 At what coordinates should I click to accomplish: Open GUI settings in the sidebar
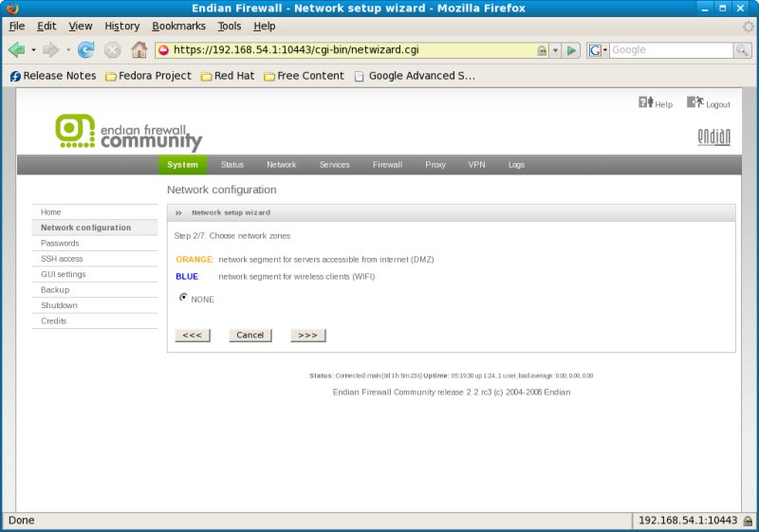95,274
